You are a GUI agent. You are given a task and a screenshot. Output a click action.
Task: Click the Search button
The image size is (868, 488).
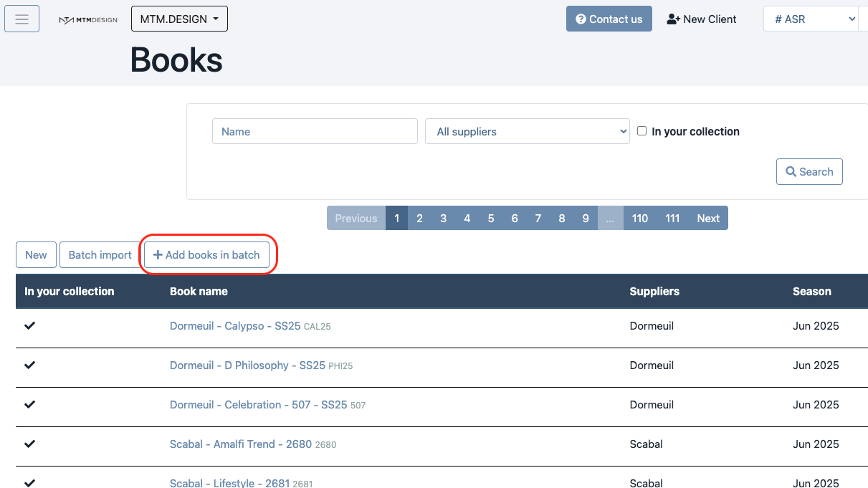(x=809, y=171)
